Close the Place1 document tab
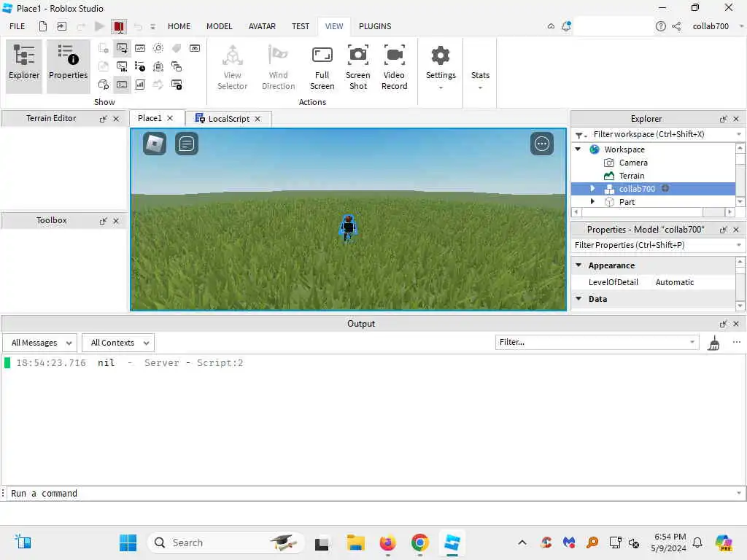 [170, 118]
